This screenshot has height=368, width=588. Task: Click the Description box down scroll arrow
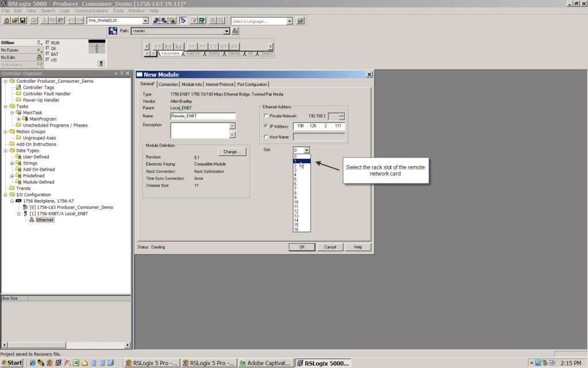point(232,135)
